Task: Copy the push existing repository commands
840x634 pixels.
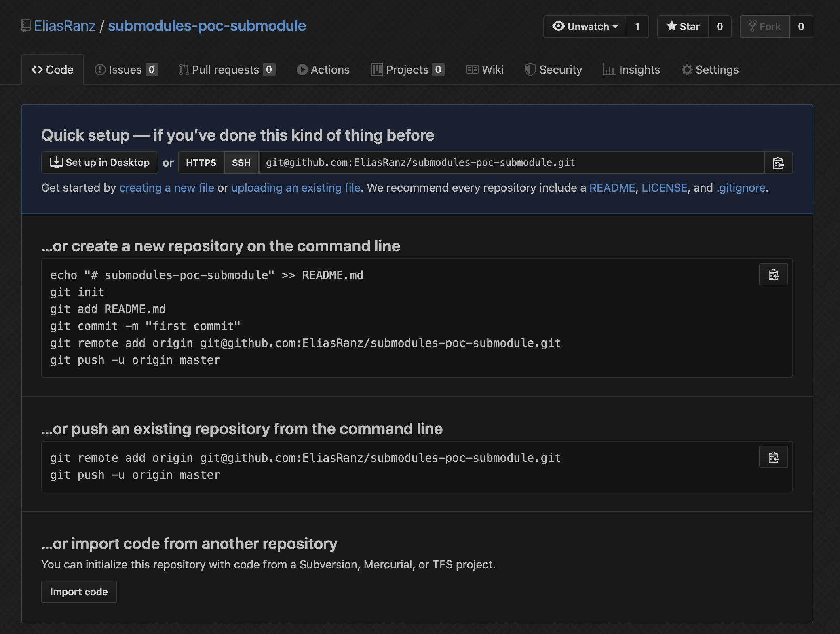Action: 773,457
